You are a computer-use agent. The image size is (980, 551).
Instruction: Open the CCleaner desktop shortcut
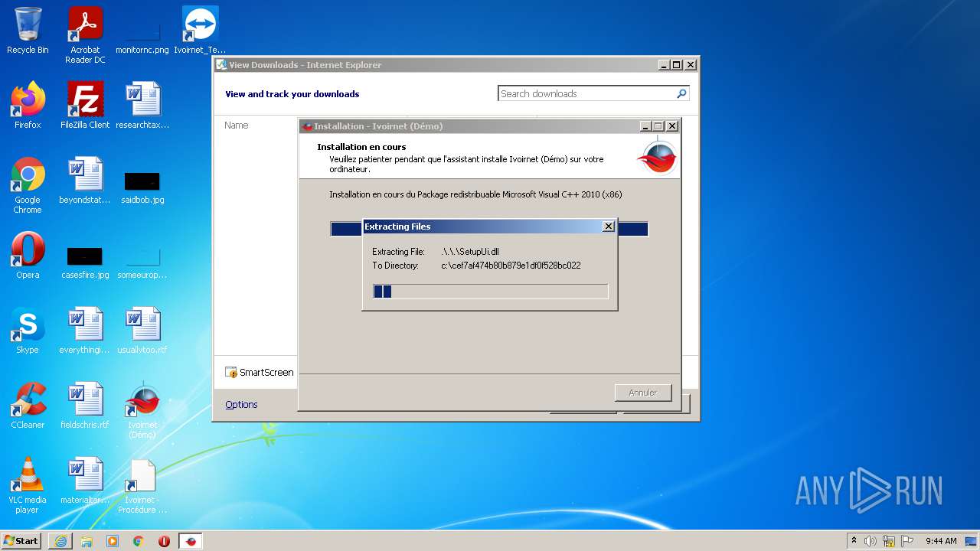[x=28, y=405]
